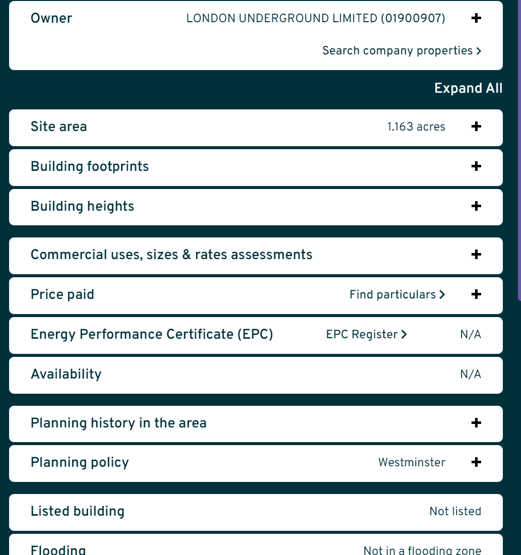Image resolution: width=521 pixels, height=555 pixels.
Task: Select the Listed building row
Action: pyautogui.click(x=256, y=512)
